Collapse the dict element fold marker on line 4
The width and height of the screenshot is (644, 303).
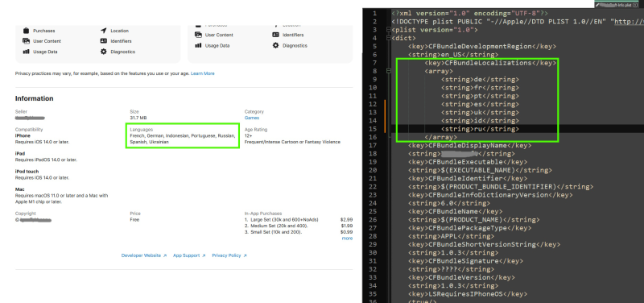(x=389, y=38)
